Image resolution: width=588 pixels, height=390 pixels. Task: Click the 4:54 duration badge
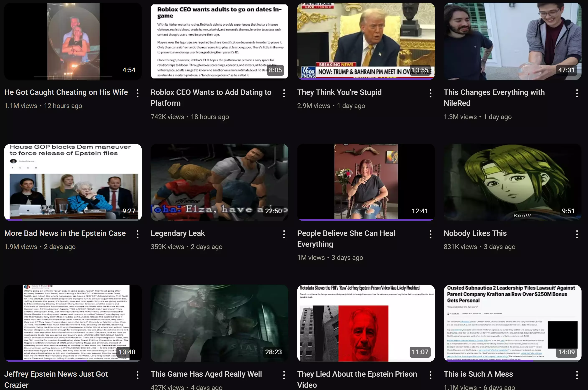tap(129, 70)
